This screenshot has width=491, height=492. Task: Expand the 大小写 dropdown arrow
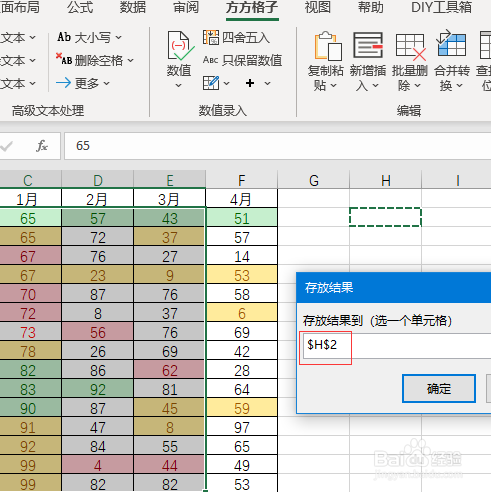(x=119, y=38)
